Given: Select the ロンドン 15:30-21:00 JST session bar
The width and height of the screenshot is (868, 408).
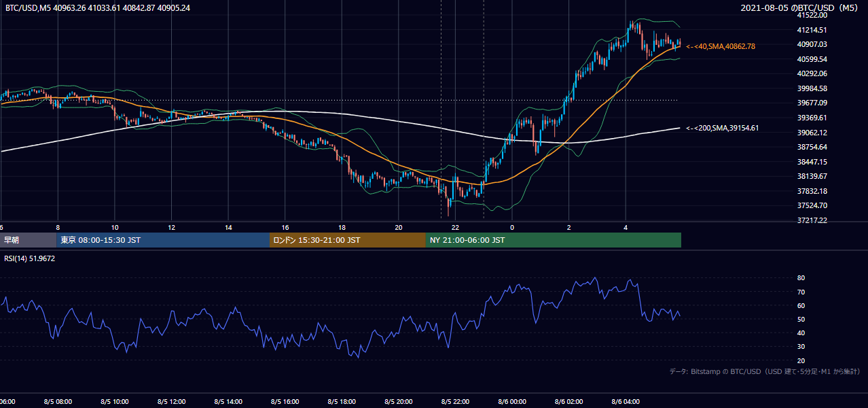Looking at the screenshot, I should point(348,240).
